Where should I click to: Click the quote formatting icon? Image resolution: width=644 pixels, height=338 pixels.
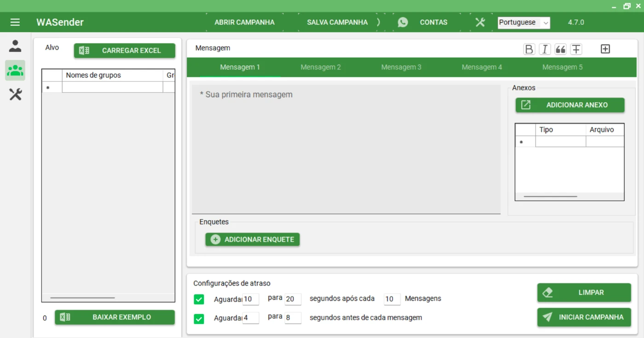(x=560, y=49)
